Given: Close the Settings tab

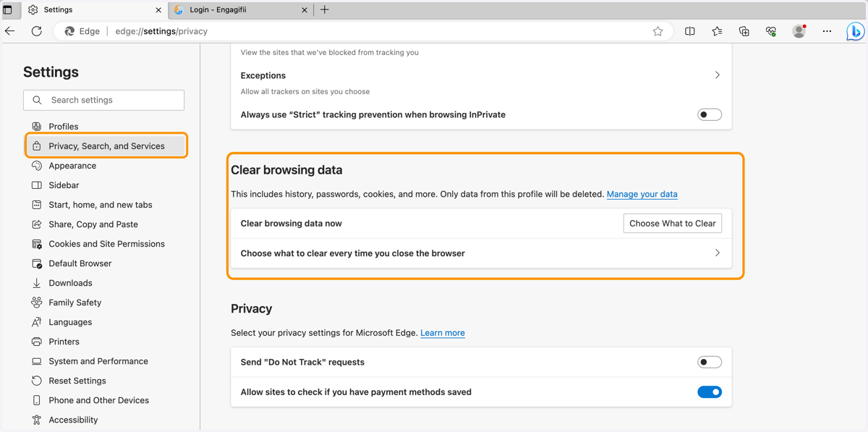Looking at the screenshot, I should tap(158, 10).
